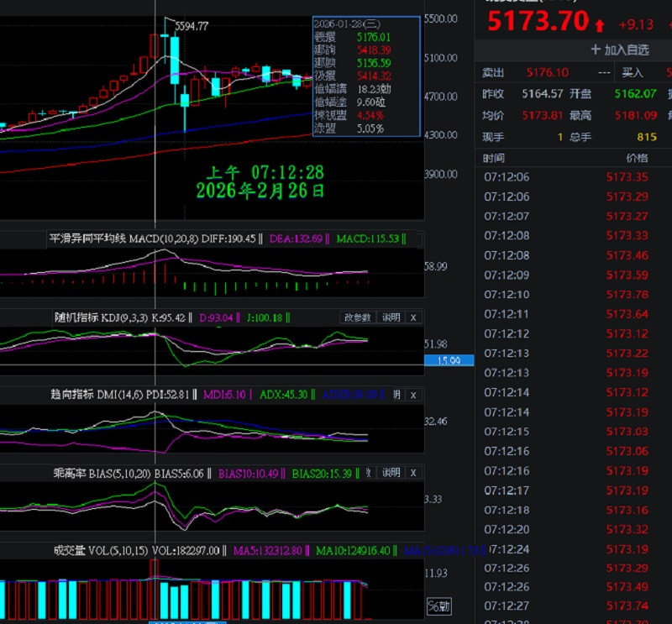Select the trade row at 07:12:17
672x624 pixels.
[x=574, y=490]
